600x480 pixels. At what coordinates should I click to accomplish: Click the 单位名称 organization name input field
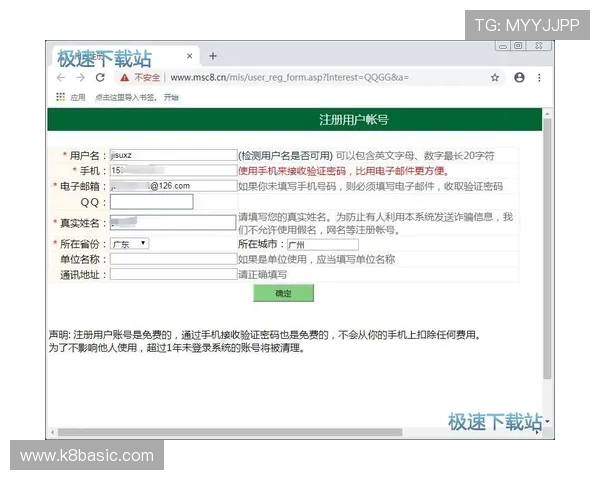tap(173, 259)
